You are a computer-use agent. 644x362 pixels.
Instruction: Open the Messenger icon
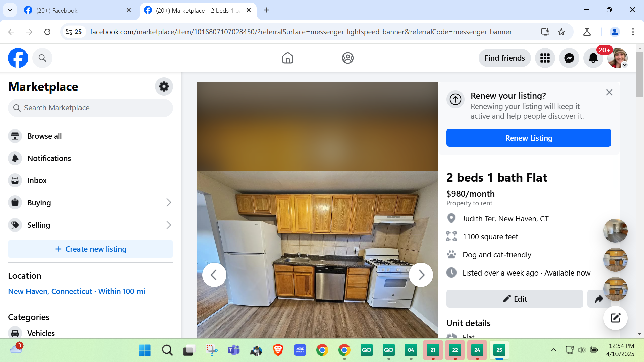pyautogui.click(x=569, y=58)
